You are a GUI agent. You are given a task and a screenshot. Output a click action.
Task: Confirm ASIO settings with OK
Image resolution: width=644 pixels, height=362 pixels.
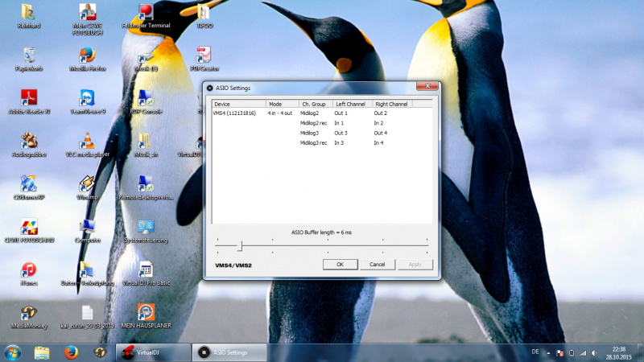pos(340,265)
